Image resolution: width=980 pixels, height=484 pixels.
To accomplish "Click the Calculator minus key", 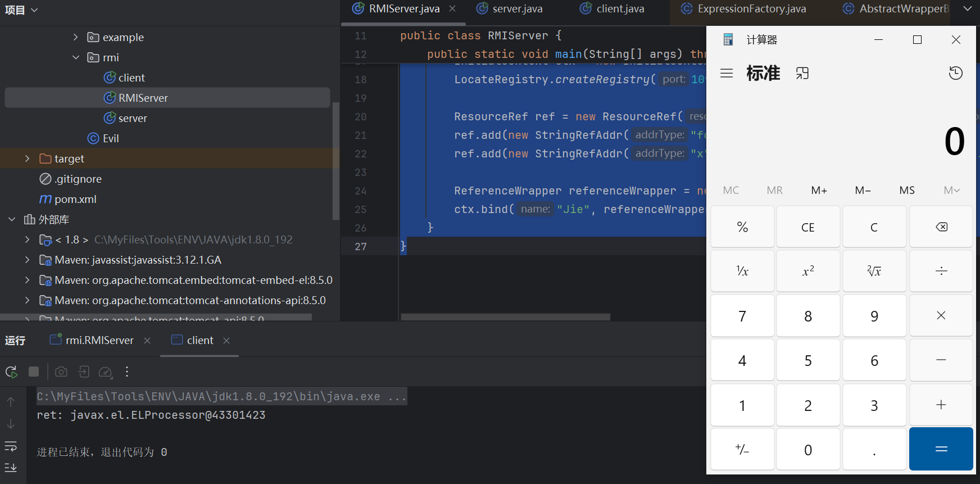I will 941,360.
